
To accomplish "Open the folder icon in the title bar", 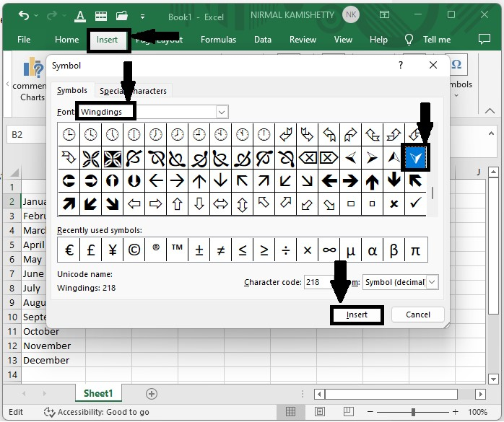I will [122, 15].
